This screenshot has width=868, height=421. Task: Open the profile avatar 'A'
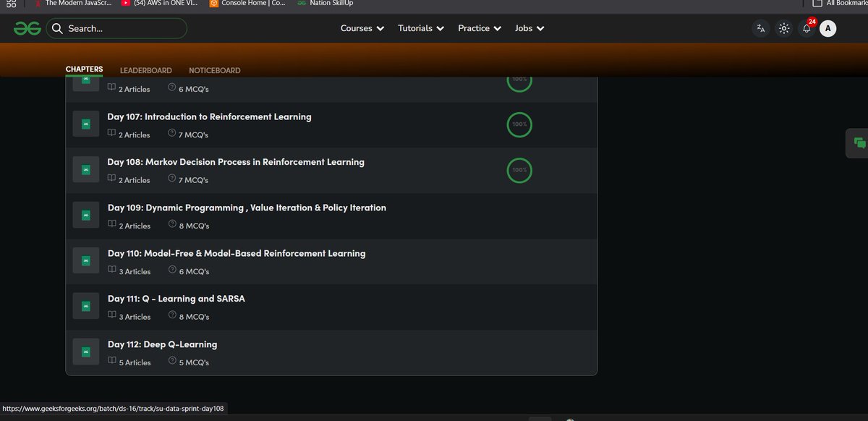[x=828, y=28]
